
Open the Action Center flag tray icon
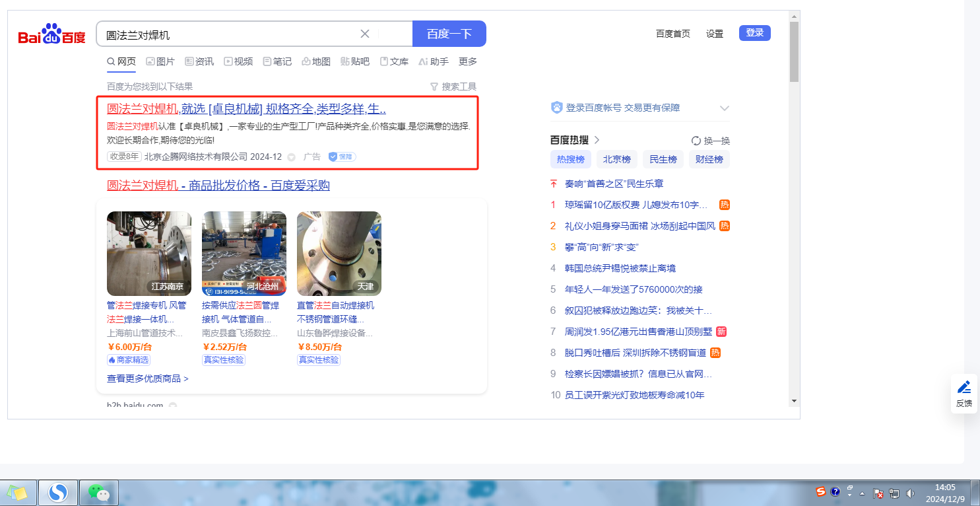878,493
